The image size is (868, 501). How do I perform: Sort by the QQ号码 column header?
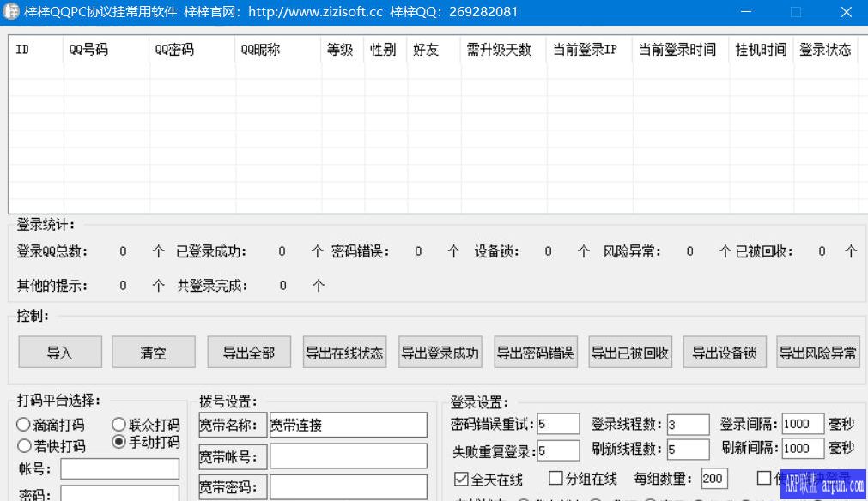pyautogui.click(x=106, y=50)
